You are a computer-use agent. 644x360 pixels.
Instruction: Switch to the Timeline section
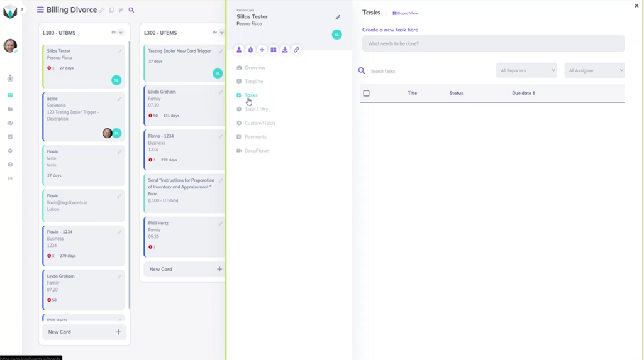(253, 82)
